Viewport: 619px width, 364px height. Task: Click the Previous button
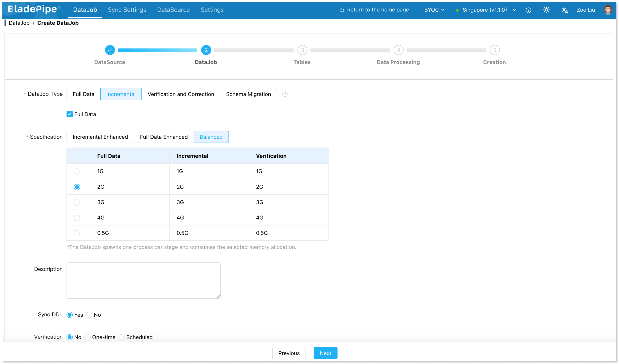pos(289,353)
